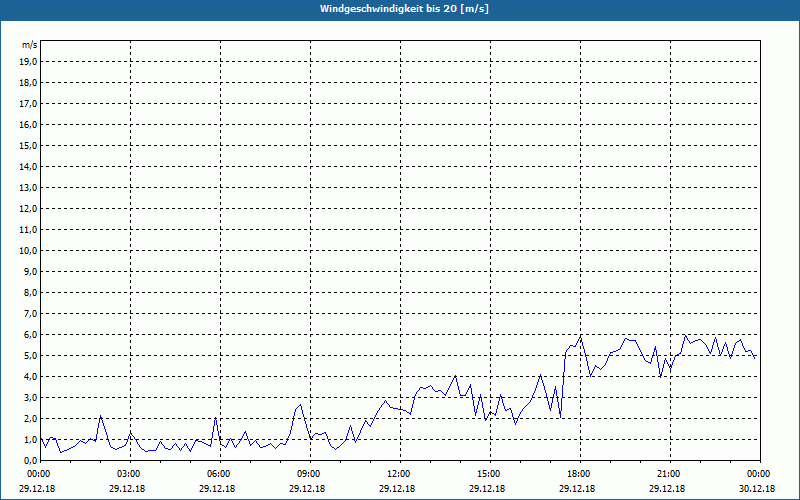This screenshot has width=800, height=500.
Task: Click the wind peak at 18:00
Action: pos(580,336)
